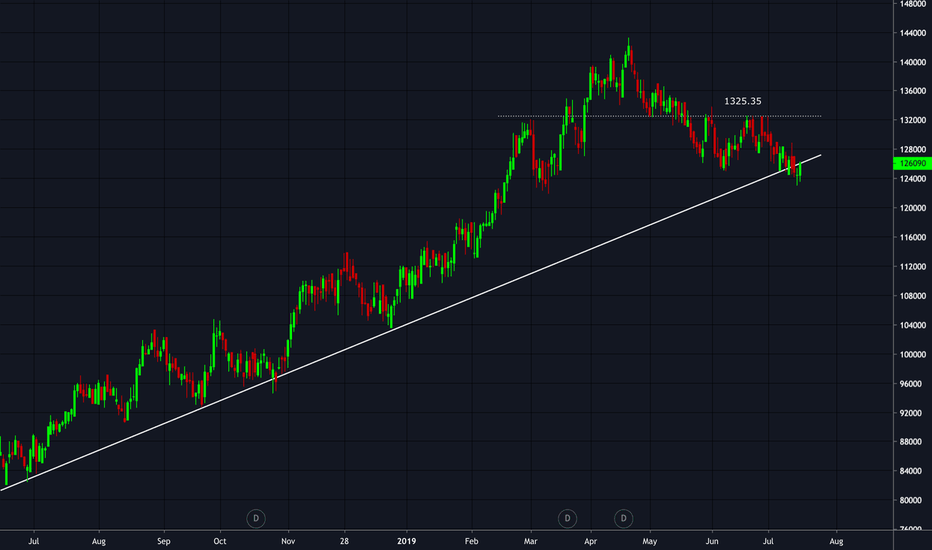Click the 144000 price axis label
932x550 pixels.
tap(912, 33)
